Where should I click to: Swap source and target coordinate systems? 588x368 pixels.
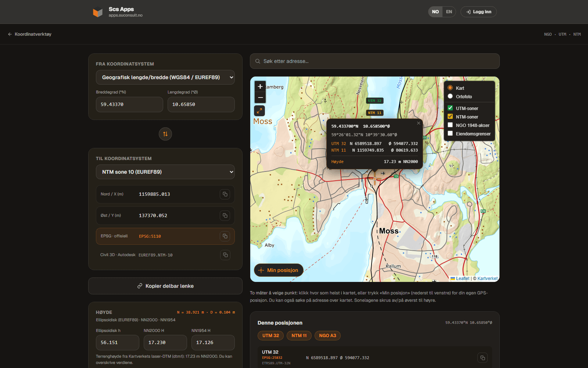click(165, 134)
